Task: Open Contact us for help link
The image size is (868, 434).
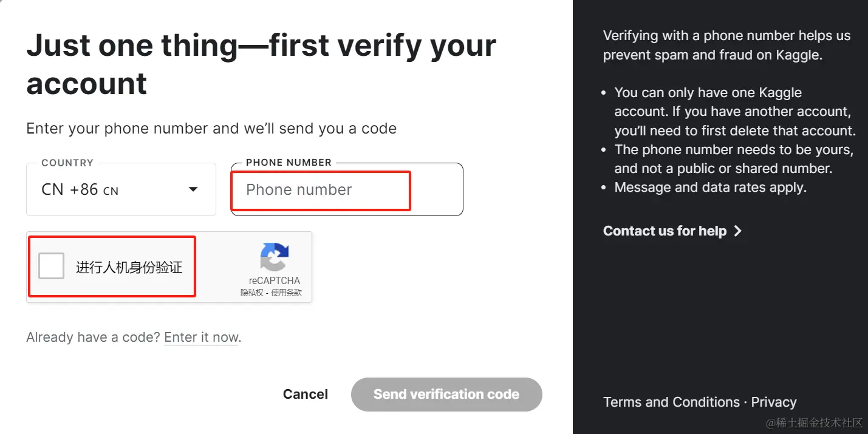Action: pyautogui.click(x=665, y=231)
